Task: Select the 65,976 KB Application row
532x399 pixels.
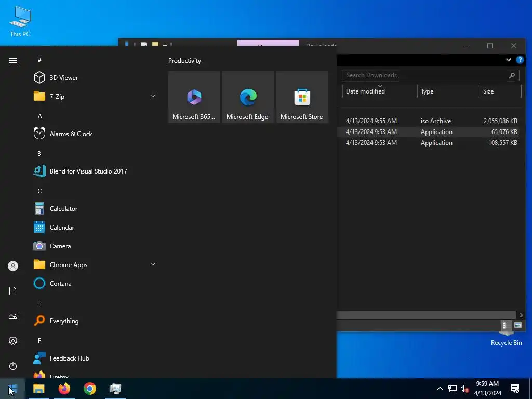Action: (429, 131)
